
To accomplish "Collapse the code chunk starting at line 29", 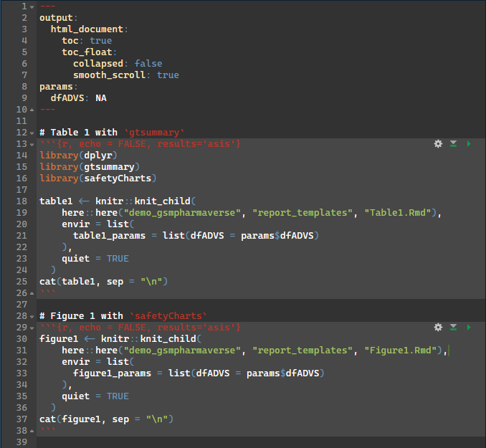I will tap(32, 328).
